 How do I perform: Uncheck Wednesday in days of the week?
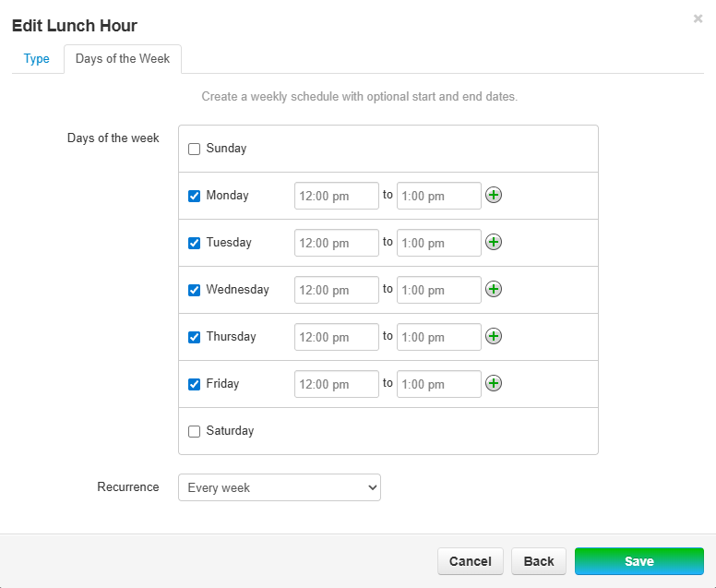194,290
